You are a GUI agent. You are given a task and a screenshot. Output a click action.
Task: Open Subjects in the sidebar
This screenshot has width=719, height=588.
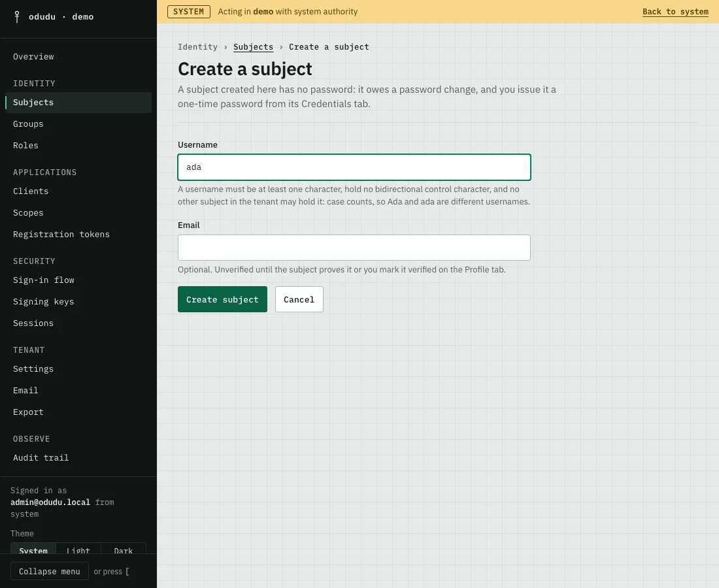coord(78,103)
